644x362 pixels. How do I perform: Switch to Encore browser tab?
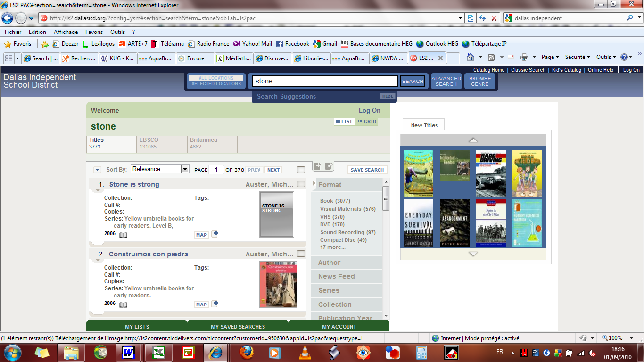tap(195, 58)
